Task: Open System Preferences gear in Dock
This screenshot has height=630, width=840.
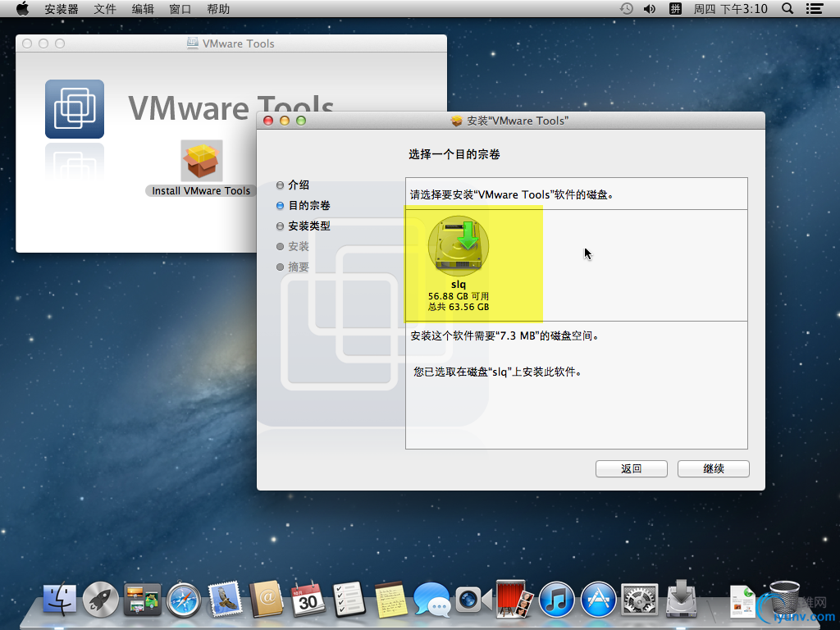Action: click(x=640, y=600)
